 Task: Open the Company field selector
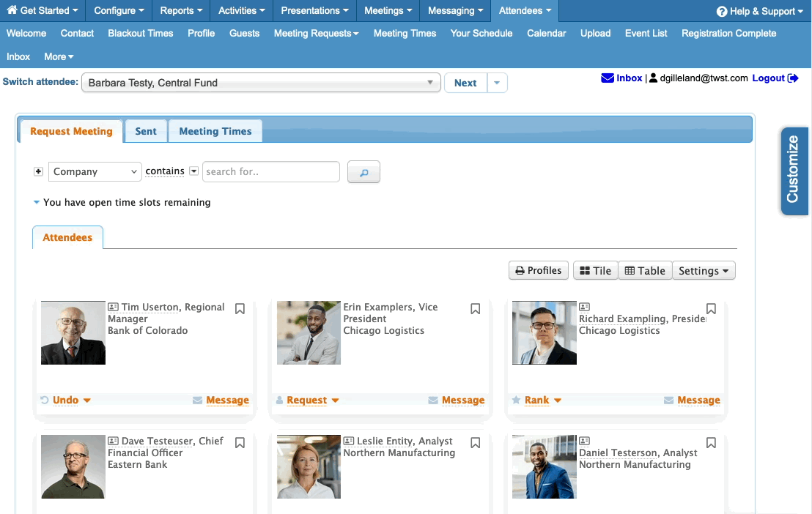click(95, 171)
